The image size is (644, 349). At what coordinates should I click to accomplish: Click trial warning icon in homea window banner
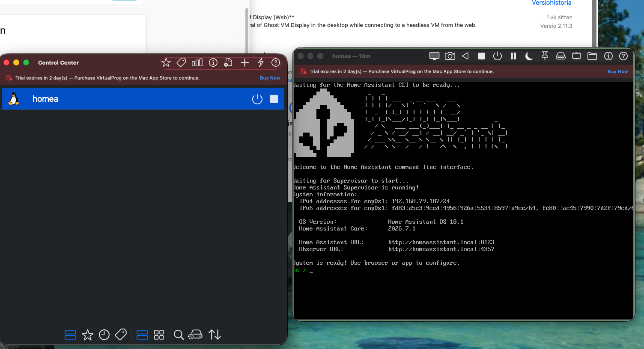(303, 71)
